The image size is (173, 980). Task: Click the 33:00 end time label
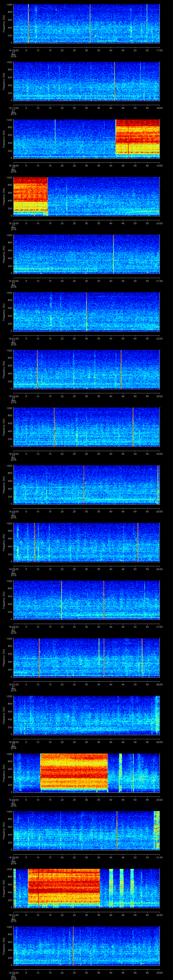coord(160,973)
